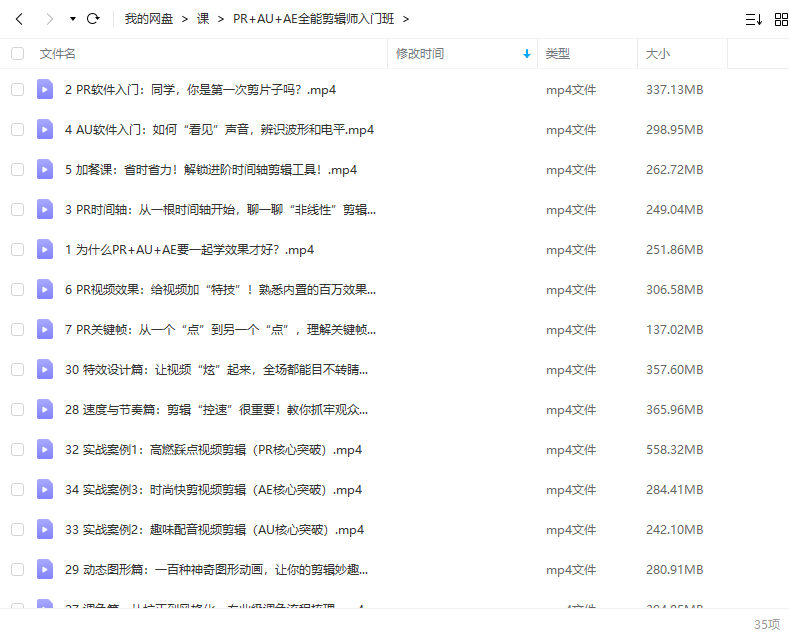Image resolution: width=789 pixels, height=636 pixels.
Task: Click video icon for 2 PR软件入门 file
Action: pos(45,90)
